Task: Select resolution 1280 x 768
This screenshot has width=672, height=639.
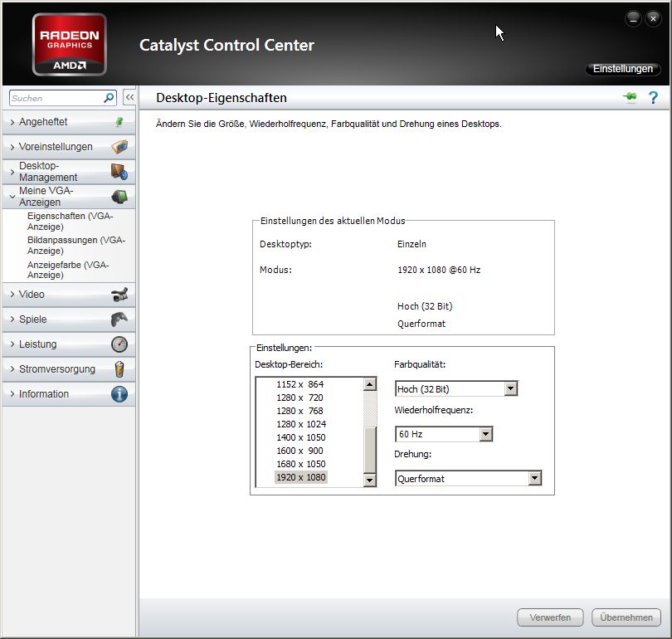Action: [300, 411]
